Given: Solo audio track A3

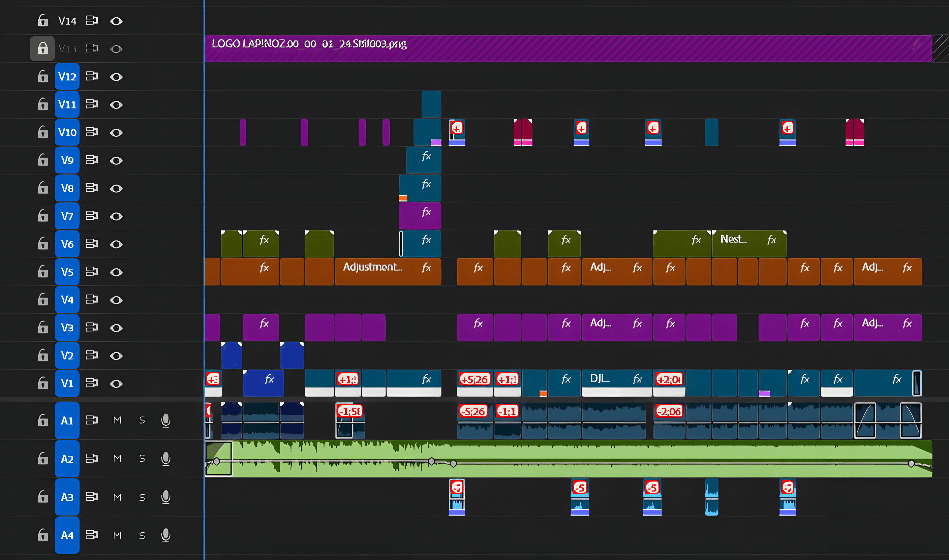Looking at the screenshot, I should click(142, 497).
